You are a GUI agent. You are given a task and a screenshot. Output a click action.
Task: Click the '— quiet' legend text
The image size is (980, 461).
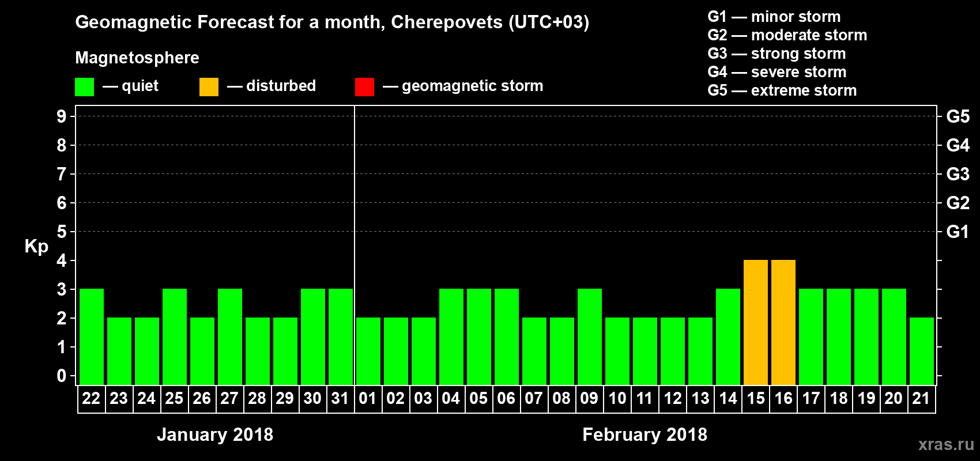coord(130,86)
